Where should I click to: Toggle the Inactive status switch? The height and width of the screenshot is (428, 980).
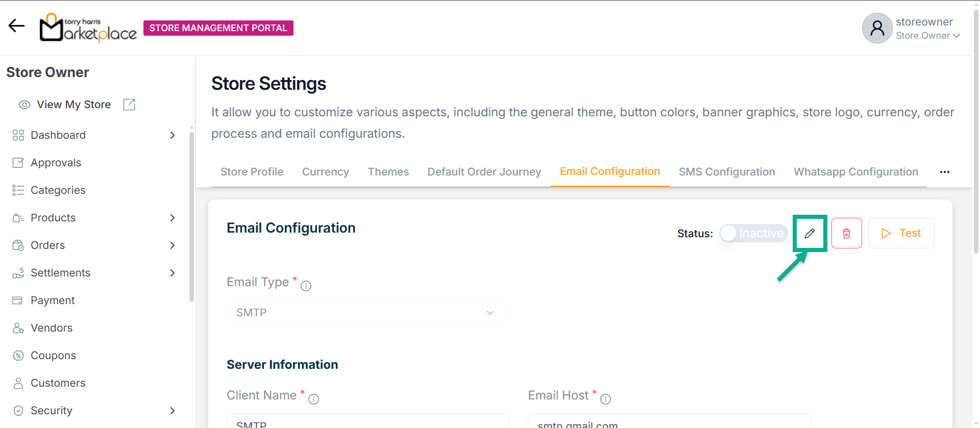pos(753,233)
